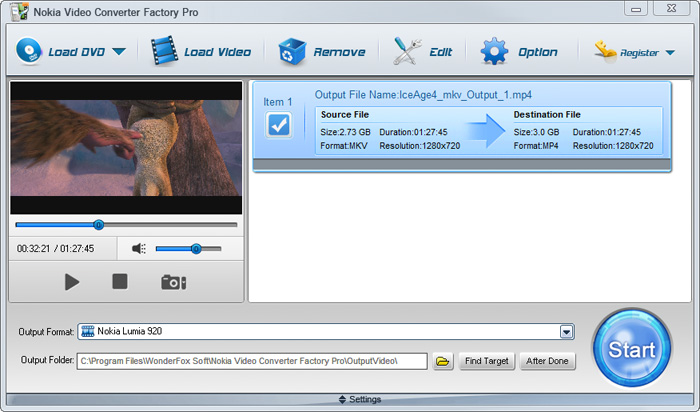
Task: Click destination Resolution:1280x720 text
Action: [x=613, y=146]
